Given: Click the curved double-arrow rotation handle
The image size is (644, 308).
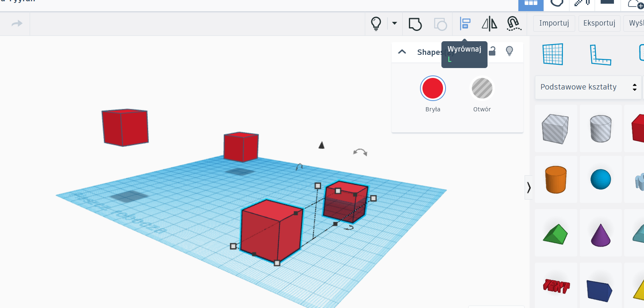Looking at the screenshot, I should (x=360, y=152).
